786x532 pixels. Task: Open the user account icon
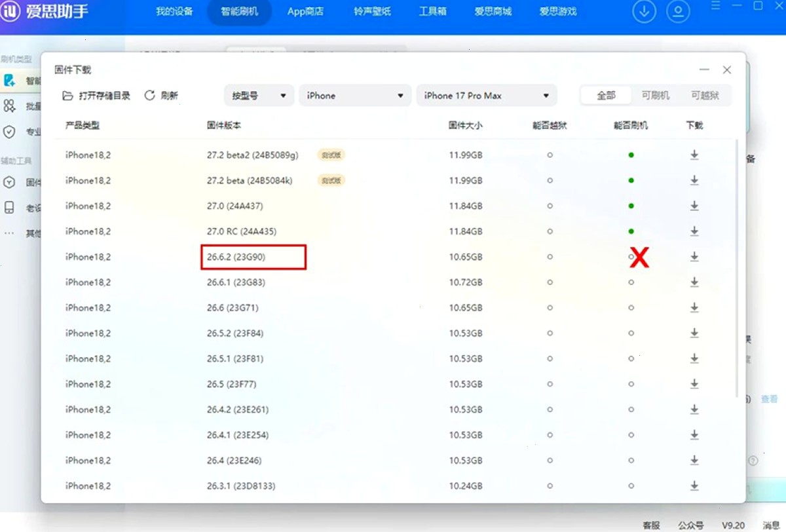pyautogui.click(x=679, y=12)
